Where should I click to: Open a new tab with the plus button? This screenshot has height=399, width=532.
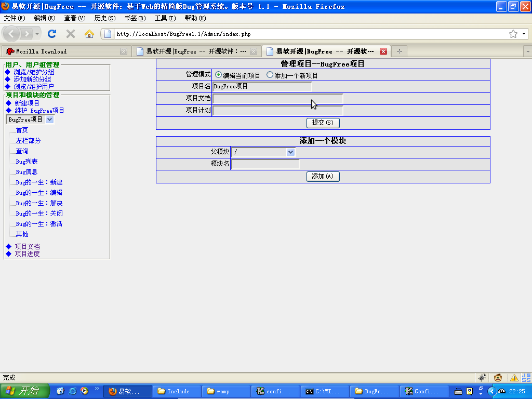[400, 51]
